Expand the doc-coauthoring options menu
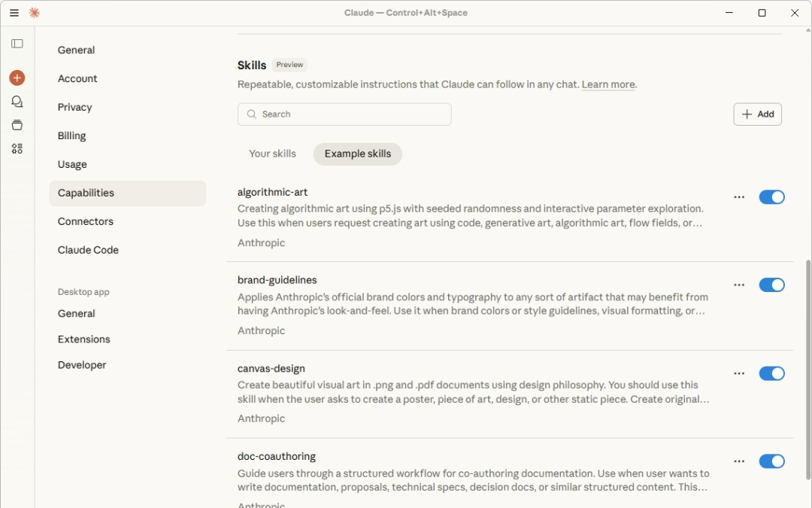This screenshot has width=812, height=508. pyautogui.click(x=739, y=461)
